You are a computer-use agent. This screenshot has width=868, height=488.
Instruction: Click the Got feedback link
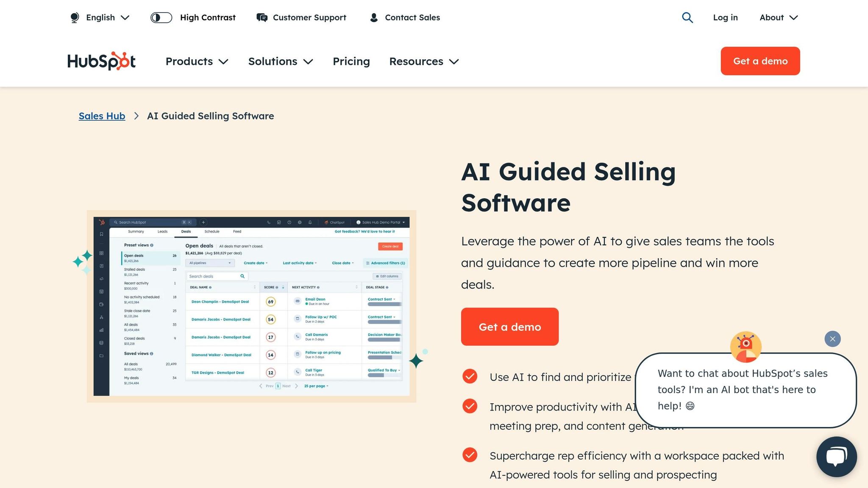click(364, 232)
